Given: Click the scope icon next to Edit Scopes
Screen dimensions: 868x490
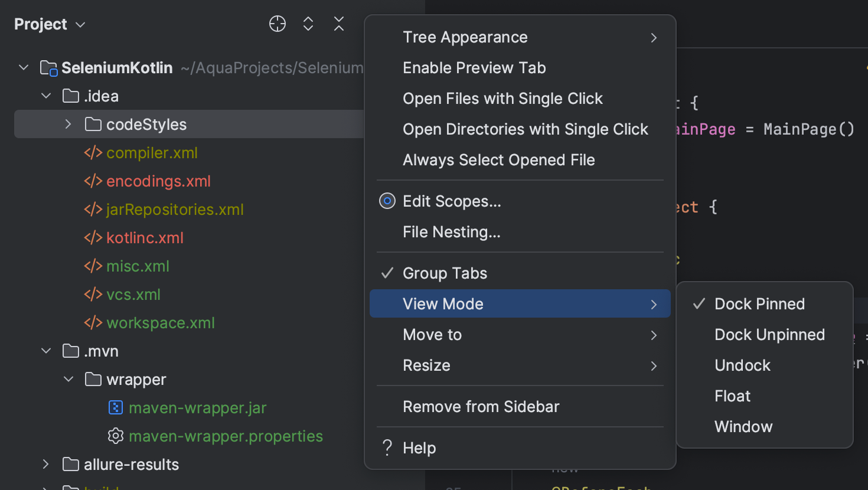Looking at the screenshot, I should (387, 201).
